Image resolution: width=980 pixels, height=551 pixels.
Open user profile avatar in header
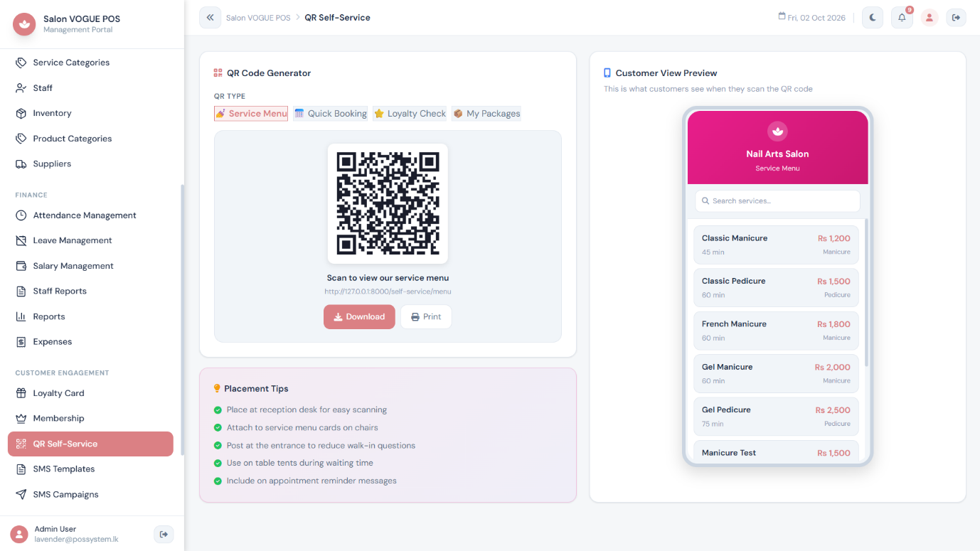pyautogui.click(x=930, y=18)
